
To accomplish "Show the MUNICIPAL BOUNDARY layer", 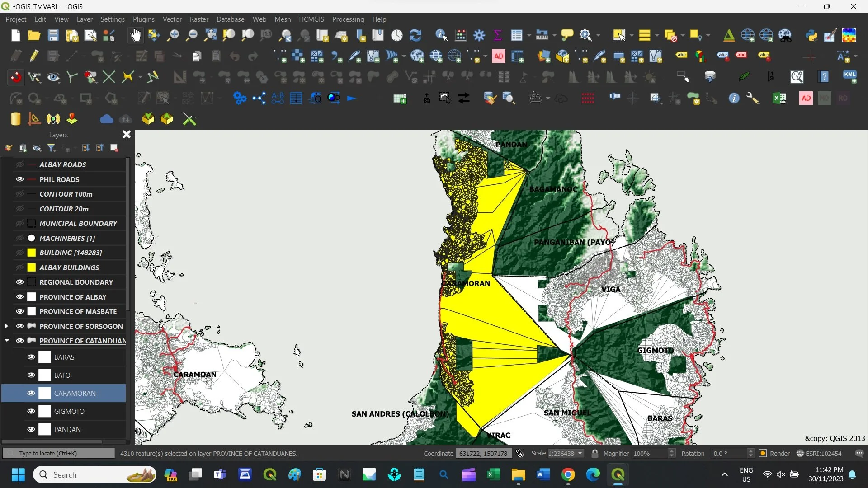I will 19,223.
